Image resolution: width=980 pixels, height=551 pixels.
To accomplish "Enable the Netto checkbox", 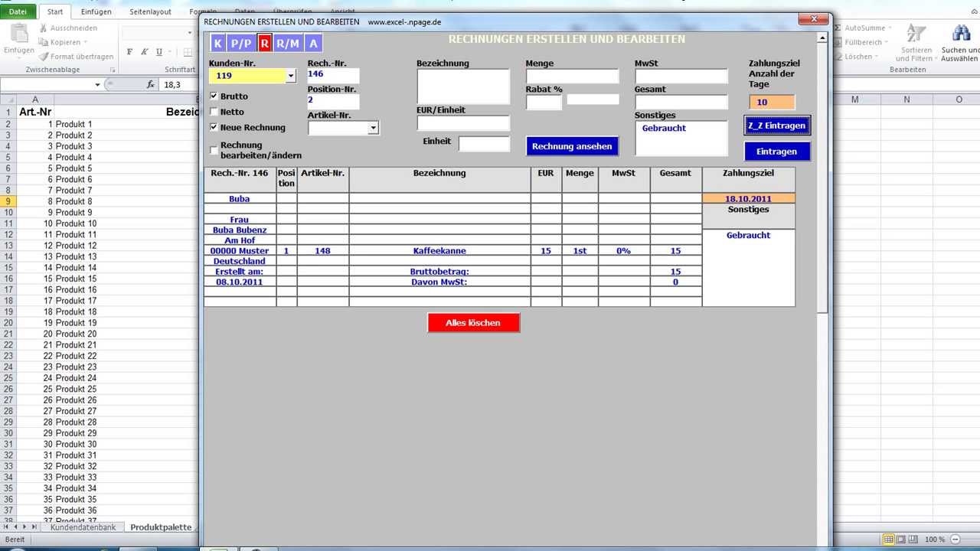I will coord(214,112).
